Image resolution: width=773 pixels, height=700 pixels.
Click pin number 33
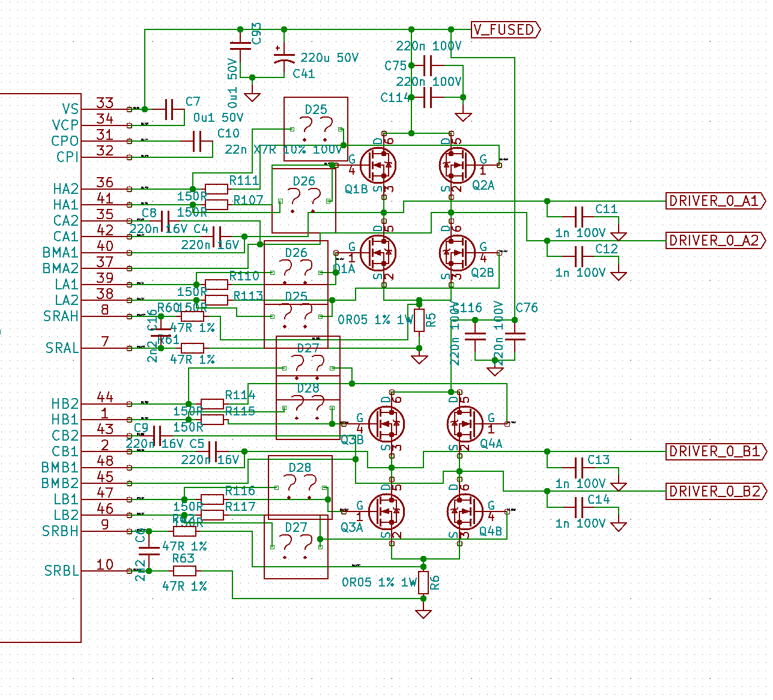(x=105, y=103)
